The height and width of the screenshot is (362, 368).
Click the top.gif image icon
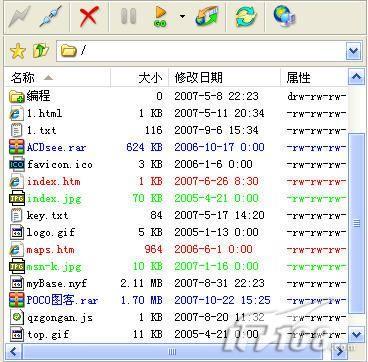[x=17, y=334]
